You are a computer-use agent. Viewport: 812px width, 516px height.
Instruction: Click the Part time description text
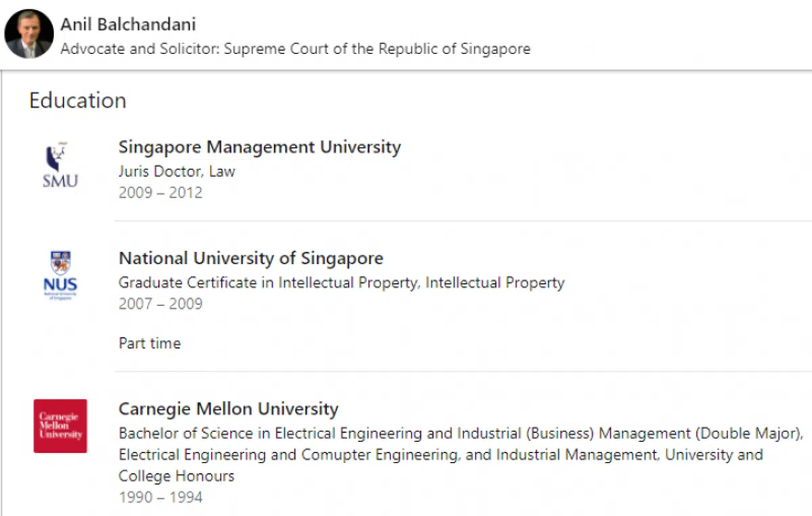(x=150, y=343)
